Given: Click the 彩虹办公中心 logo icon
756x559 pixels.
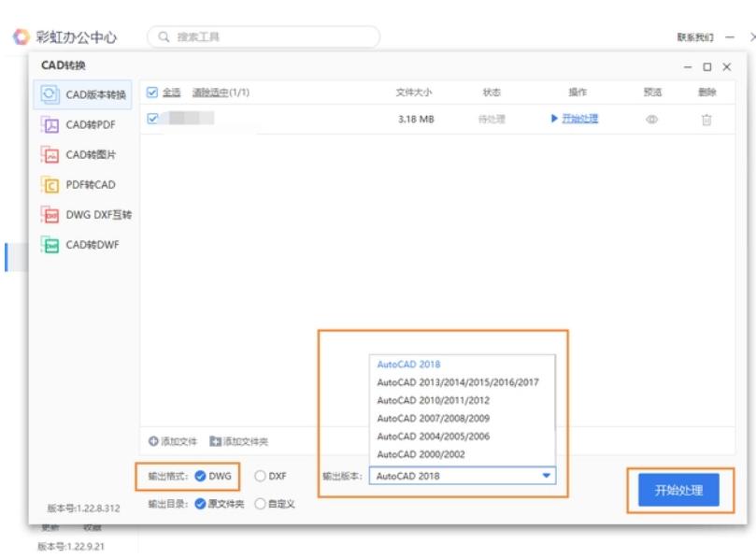Looking at the screenshot, I should [x=21, y=36].
